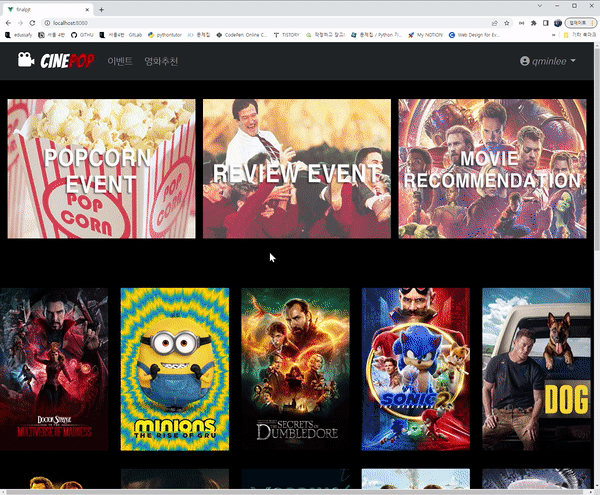Open the REVIEW EVENT banner
This screenshot has width=600, height=495.
pos(297,169)
